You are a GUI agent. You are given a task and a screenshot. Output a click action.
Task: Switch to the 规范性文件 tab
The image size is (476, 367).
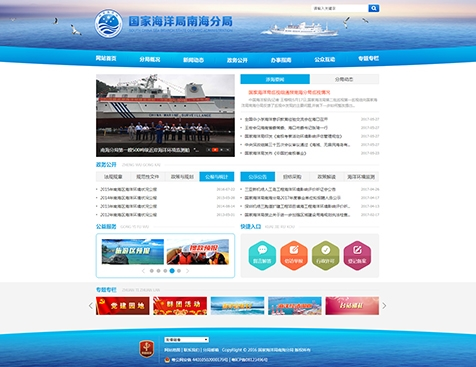(148, 177)
